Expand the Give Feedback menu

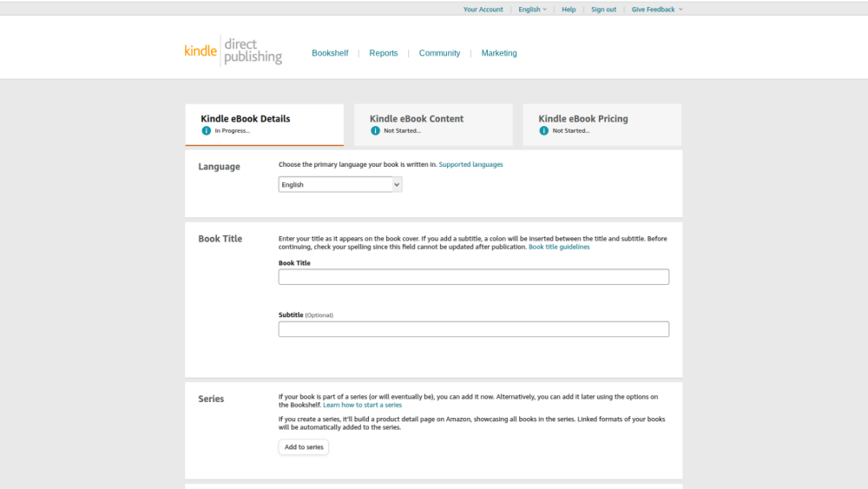[x=656, y=10]
